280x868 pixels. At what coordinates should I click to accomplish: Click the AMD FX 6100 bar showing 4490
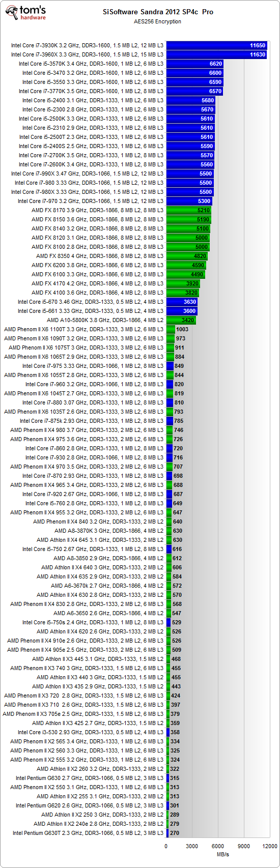(186, 274)
